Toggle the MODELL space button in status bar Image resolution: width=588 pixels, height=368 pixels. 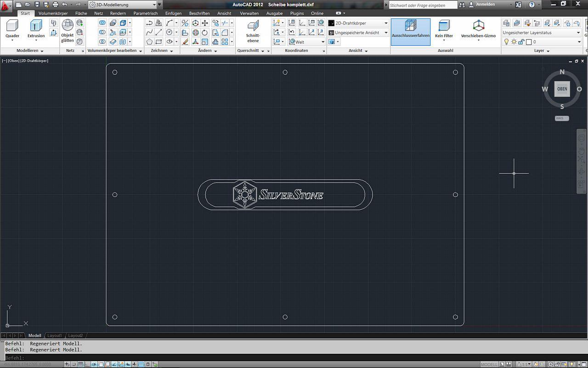(489, 364)
